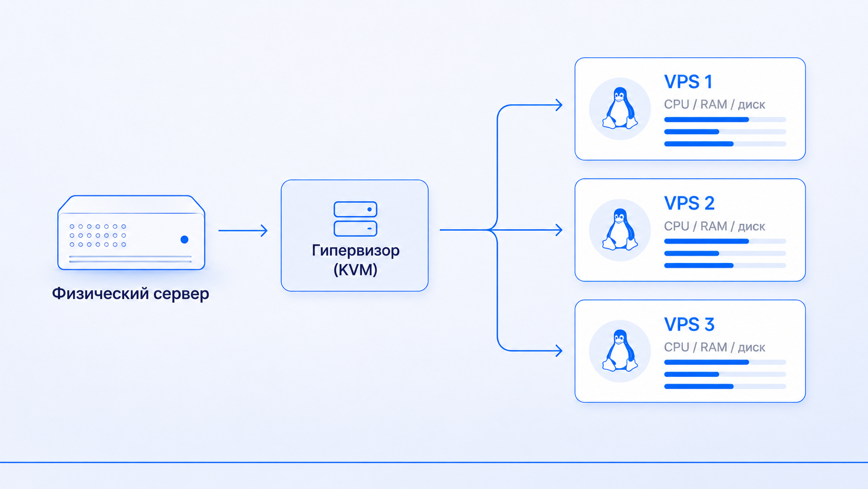Click the "VPS 1" heading
Screen dimensions: 868x489
(x=688, y=82)
